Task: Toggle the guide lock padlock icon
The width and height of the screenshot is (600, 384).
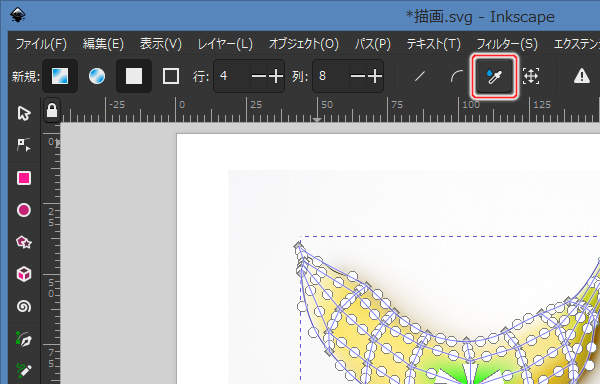Action: click(x=52, y=110)
